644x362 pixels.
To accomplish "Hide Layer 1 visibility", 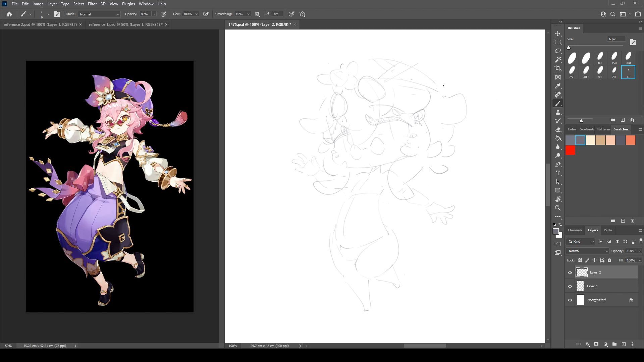I will [x=570, y=286].
